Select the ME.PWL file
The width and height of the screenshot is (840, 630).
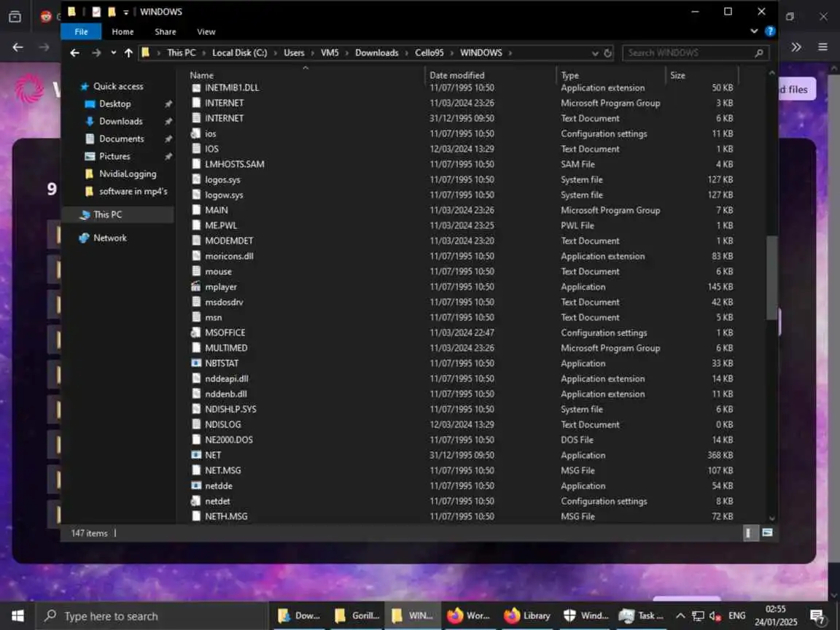(221, 225)
